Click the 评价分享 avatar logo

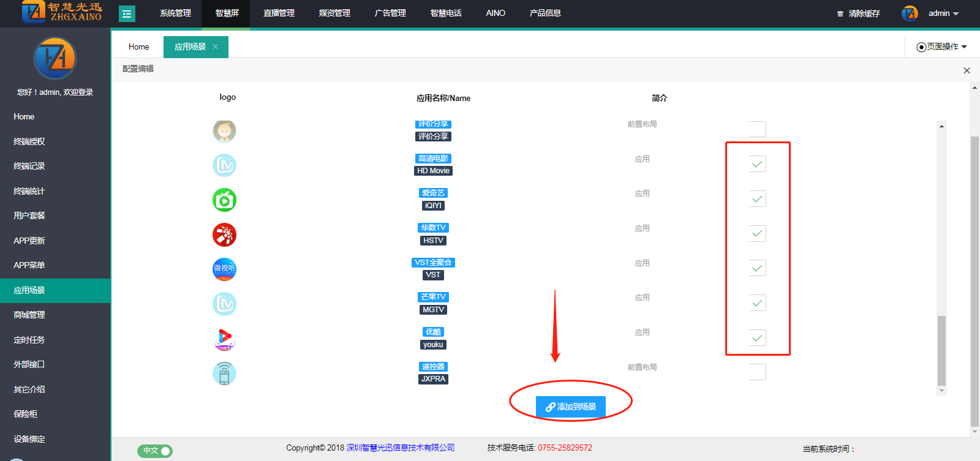[224, 130]
